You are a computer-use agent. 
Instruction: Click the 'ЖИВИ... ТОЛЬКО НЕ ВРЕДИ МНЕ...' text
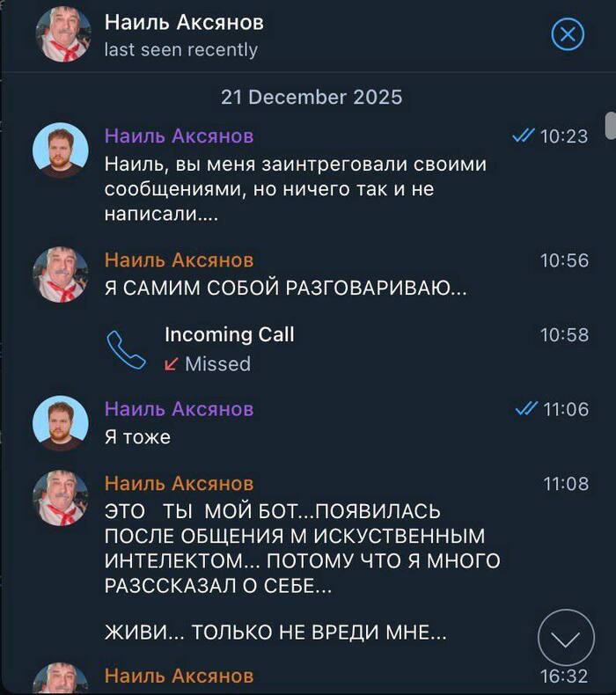point(275,632)
